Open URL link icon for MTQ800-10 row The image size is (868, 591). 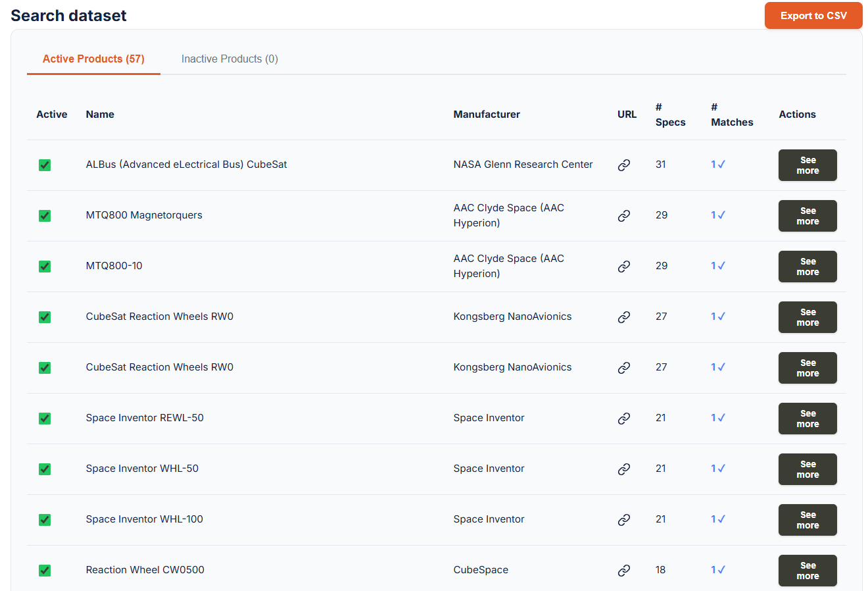(x=624, y=267)
